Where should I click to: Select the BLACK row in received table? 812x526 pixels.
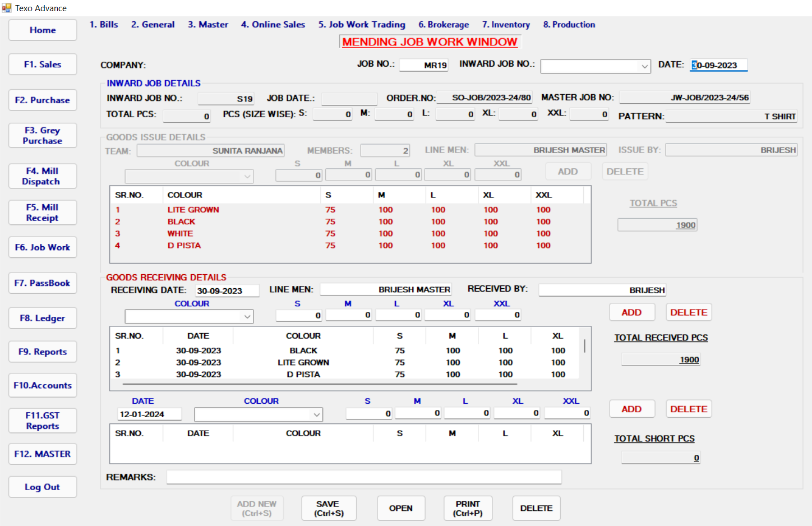[345, 350]
